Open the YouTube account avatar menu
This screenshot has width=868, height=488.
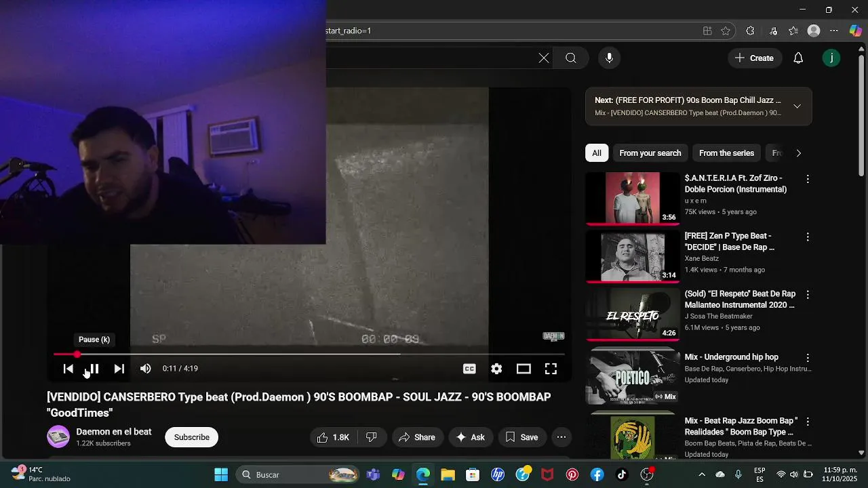[x=831, y=58]
